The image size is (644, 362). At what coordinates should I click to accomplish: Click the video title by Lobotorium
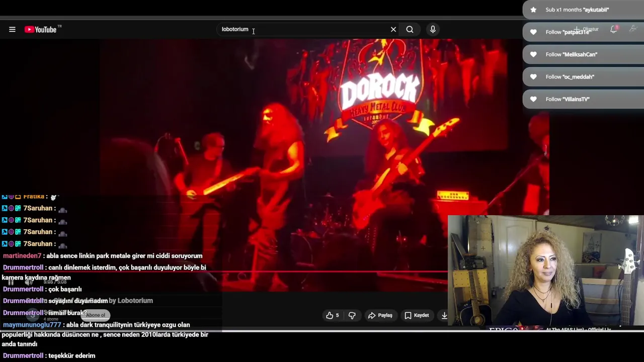91,301
